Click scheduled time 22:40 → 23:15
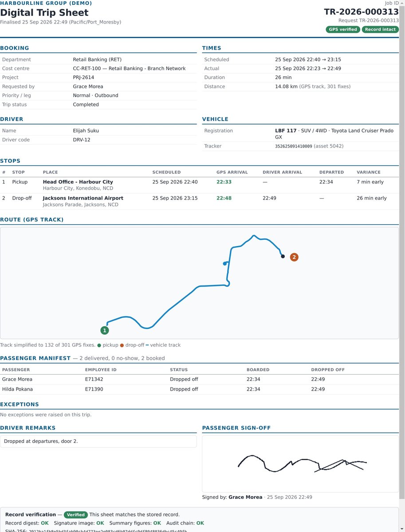Screen dimensions: 405x532 (x=308, y=59)
